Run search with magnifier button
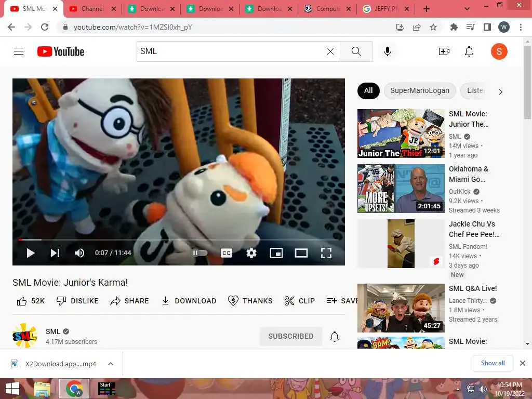This screenshot has width=532, height=399. tap(356, 51)
